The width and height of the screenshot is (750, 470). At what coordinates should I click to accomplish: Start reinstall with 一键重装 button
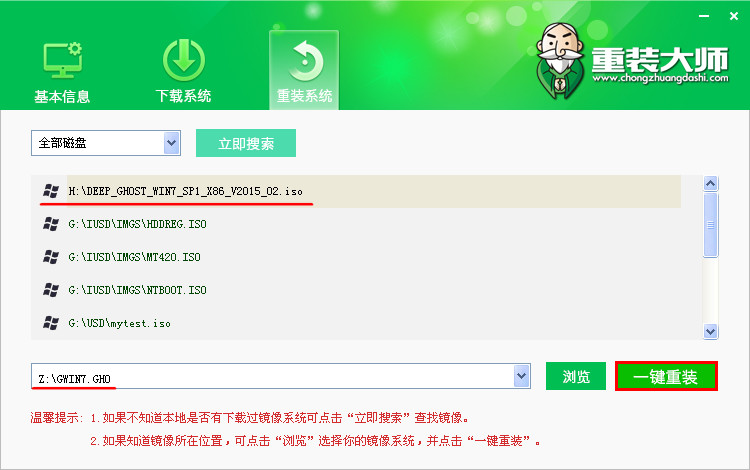(x=666, y=376)
